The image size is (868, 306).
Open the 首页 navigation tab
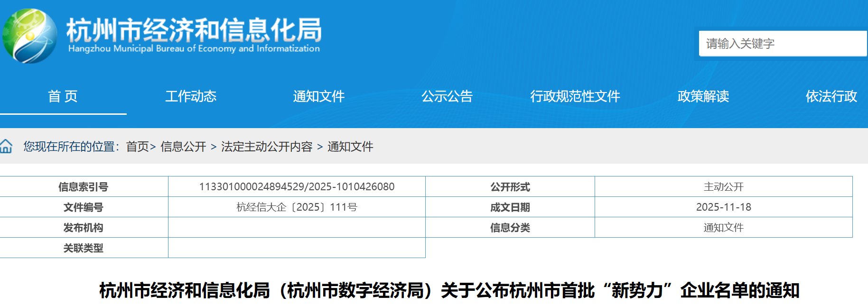point(63,96)
